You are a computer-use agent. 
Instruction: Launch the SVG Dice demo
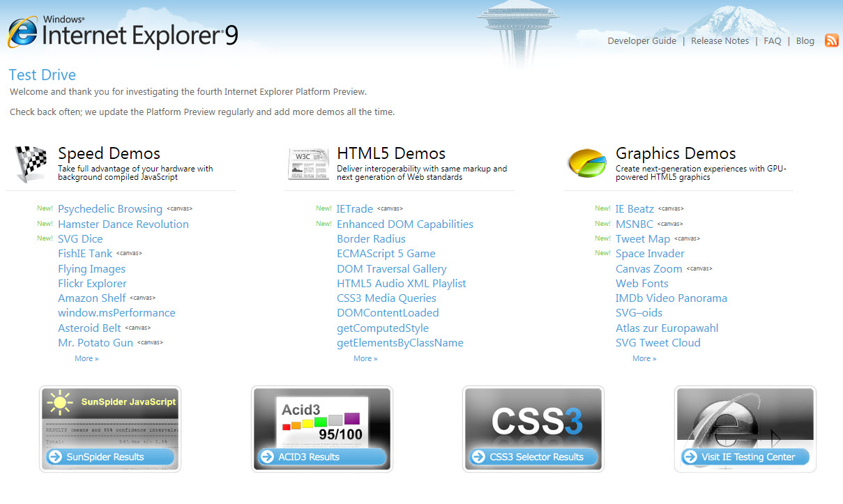point(80,238)
